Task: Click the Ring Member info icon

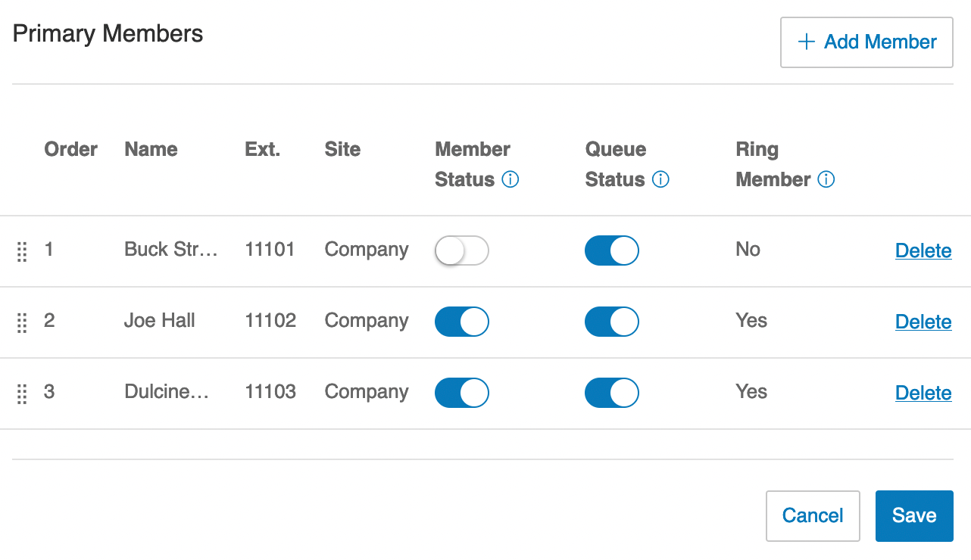Action: 826,180
